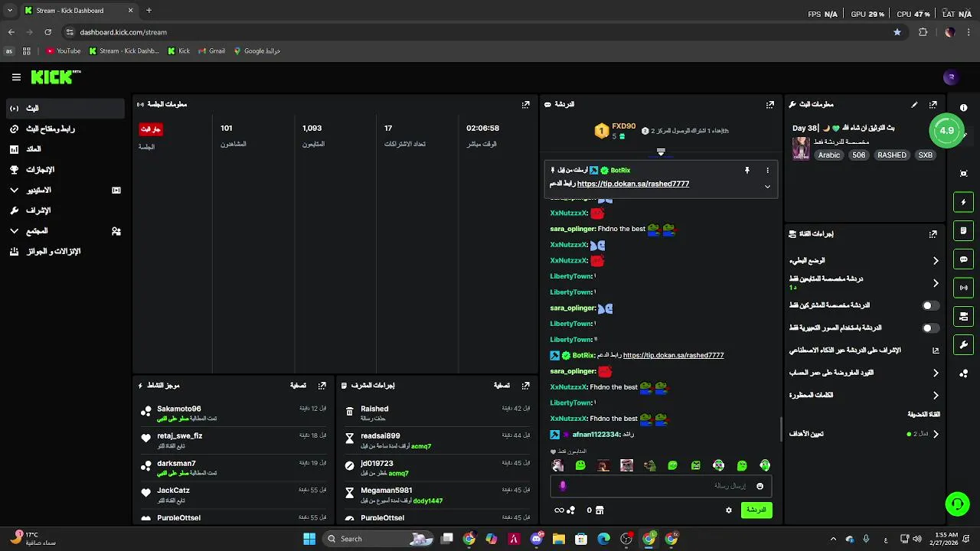The height and width of the screenshot is (551, 980).
Task: Click the chat message input field
Action: pos(660,486)
